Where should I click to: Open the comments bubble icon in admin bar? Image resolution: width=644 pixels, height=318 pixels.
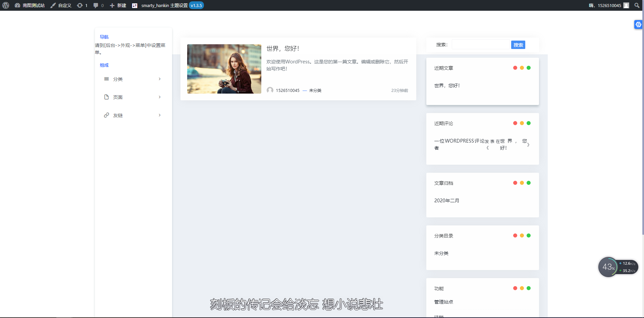[x=98, y=5]
